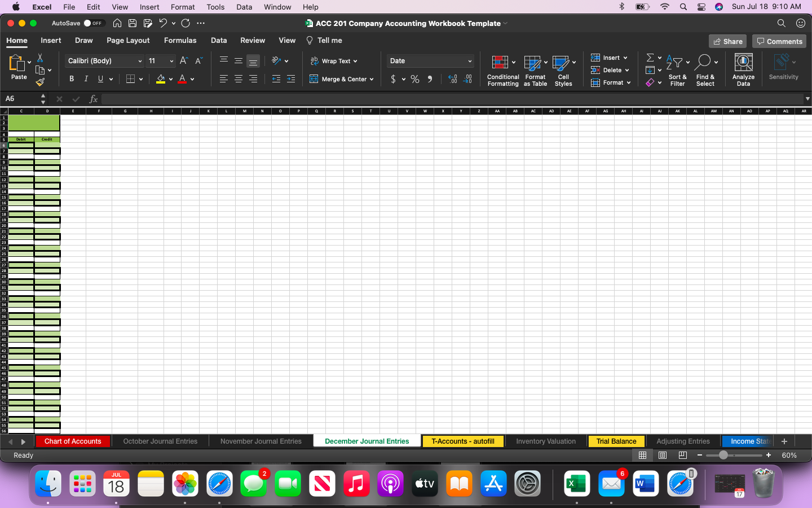The image size is (812, 508).
Task: Click the zoom slider handle
Action: coord(723,455)
